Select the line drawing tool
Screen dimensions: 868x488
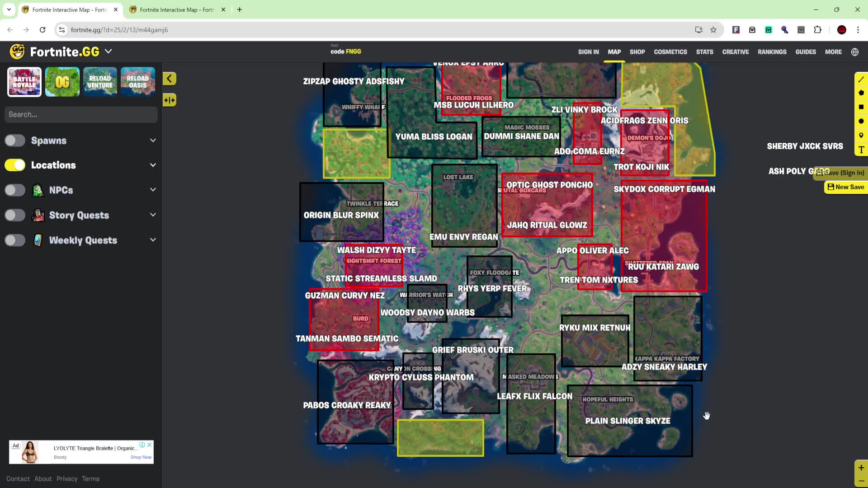click(861, 80)
